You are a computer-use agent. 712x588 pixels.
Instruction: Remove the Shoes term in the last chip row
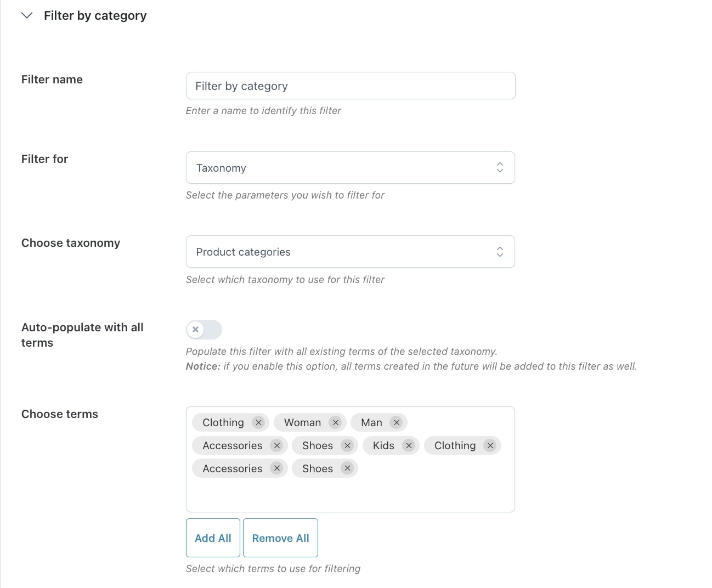(x=347, y=468)
